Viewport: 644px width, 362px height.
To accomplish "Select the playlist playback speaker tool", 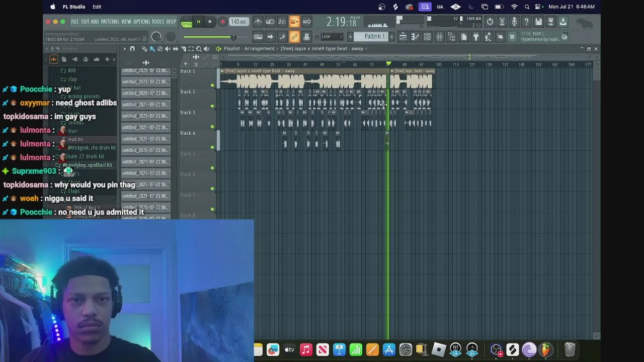I will tap(206, 49).
